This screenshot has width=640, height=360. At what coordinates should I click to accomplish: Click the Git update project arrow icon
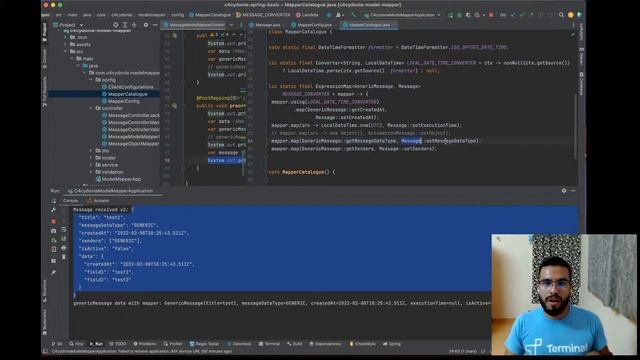513,15
